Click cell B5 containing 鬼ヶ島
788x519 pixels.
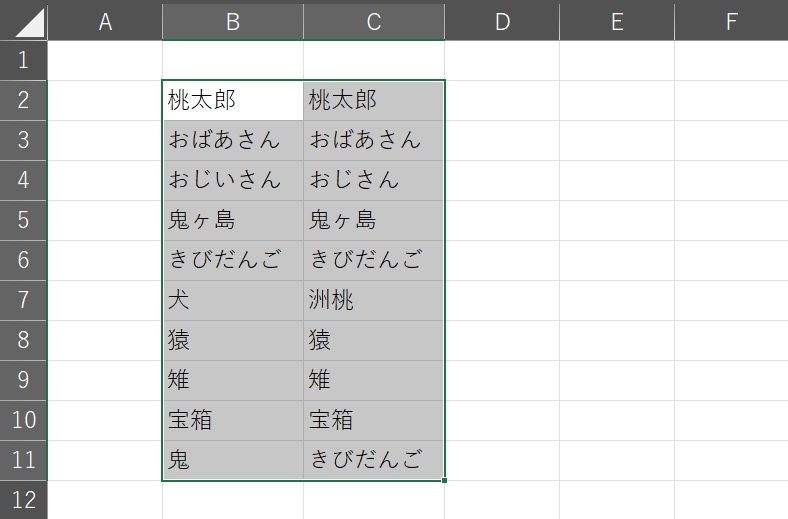pyautogui.click(x=233, y=221)
